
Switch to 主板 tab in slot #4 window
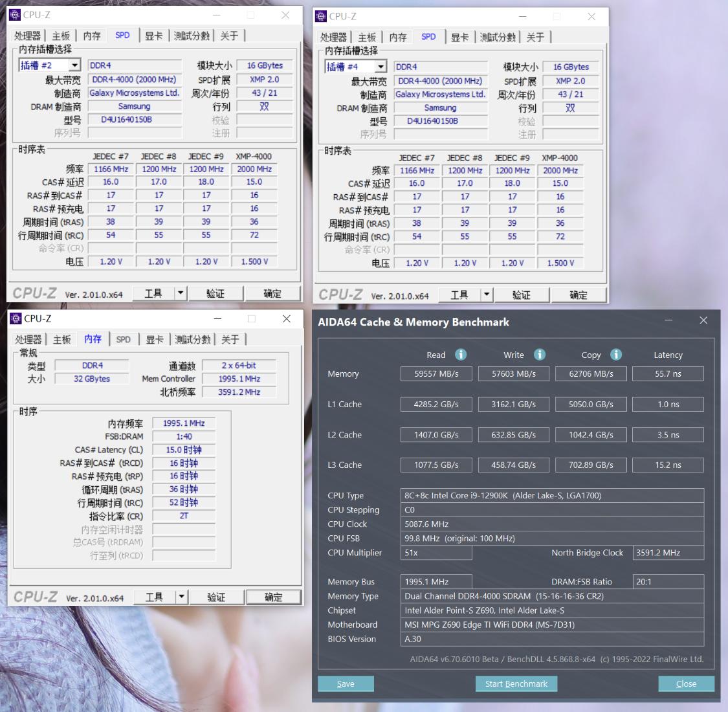(367, 37)
